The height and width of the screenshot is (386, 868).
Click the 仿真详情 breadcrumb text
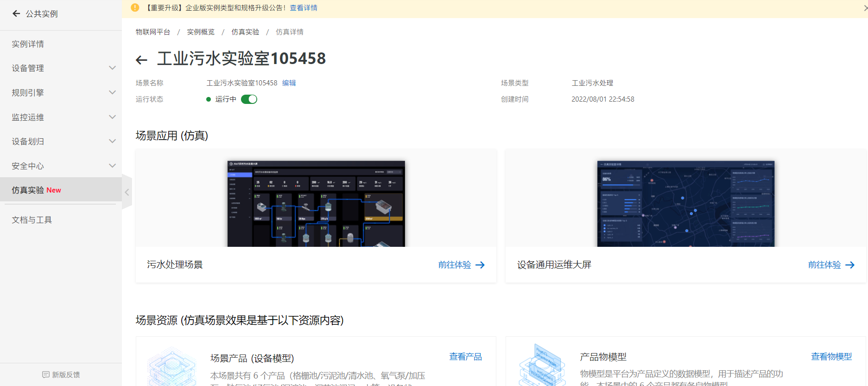click(x=290, y=32)
